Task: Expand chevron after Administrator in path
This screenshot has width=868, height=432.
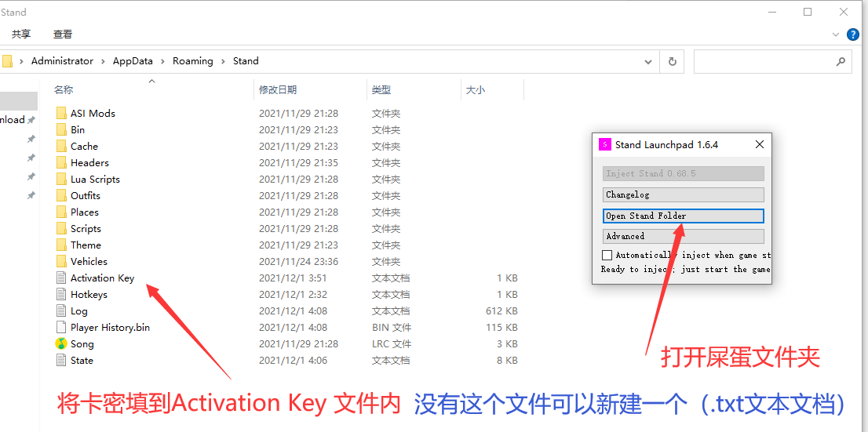Action: [103, 61]
